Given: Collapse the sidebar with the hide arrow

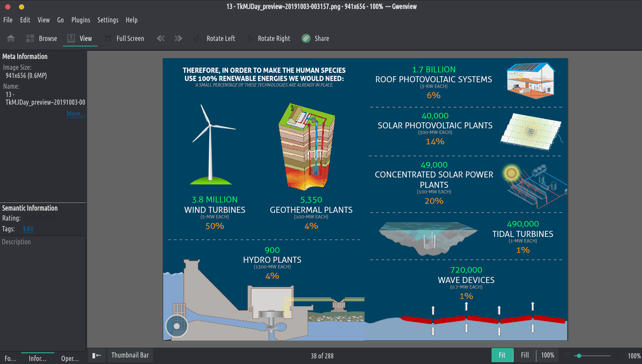Looking at the screenshot, I should [97, 355].
